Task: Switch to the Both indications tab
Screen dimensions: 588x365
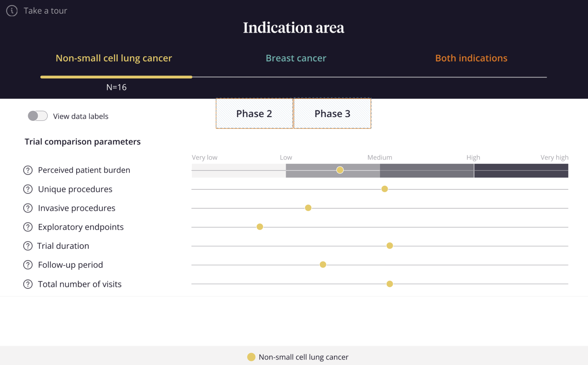Action: (471, 58)
